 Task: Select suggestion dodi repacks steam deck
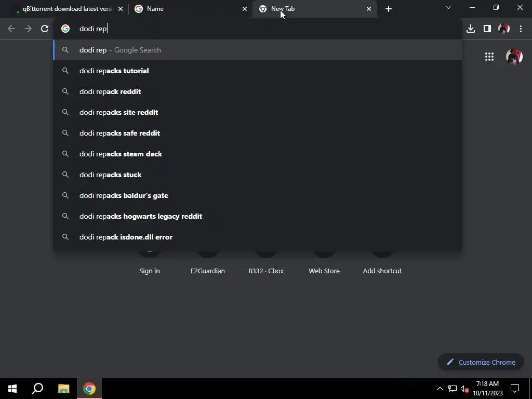point(258,154)
